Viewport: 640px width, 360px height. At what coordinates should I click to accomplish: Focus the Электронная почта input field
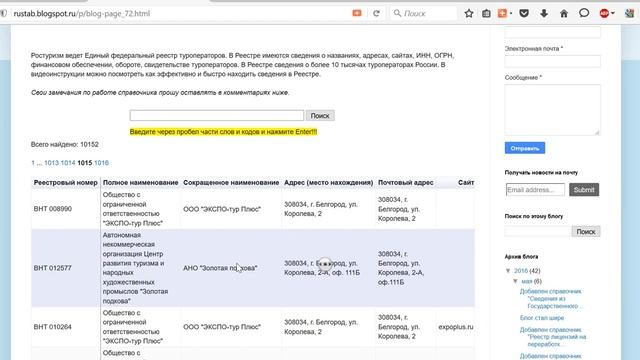click(x=552, y=61)
